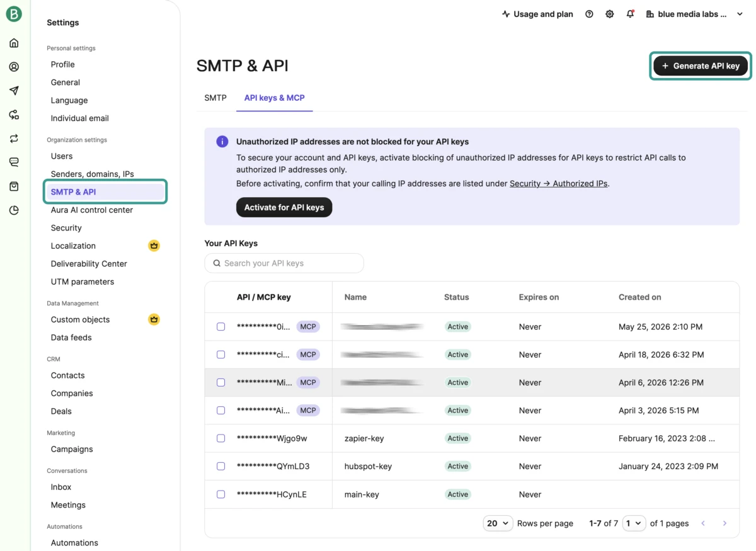756x551 pixels.
Task: Open Companies under CRM settings
Action: coord(72,393)
